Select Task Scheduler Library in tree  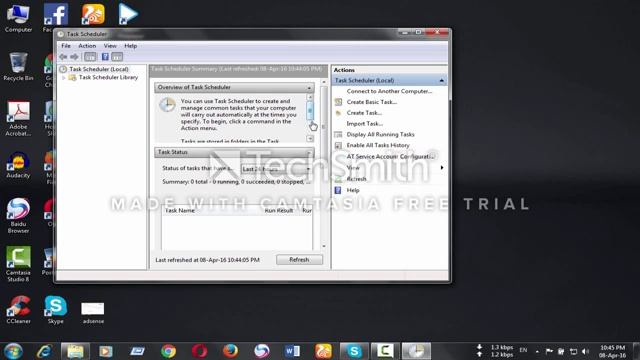click(x=108, y=77)
